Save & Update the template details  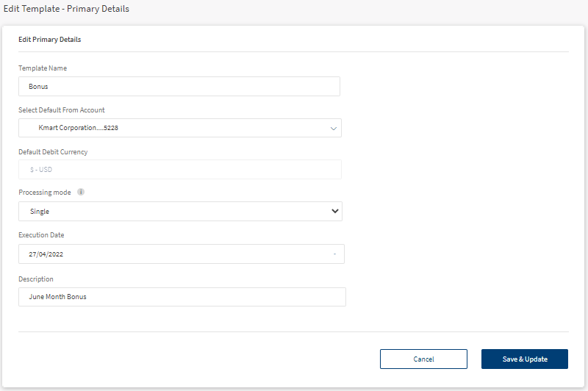(x=525, y=359)
